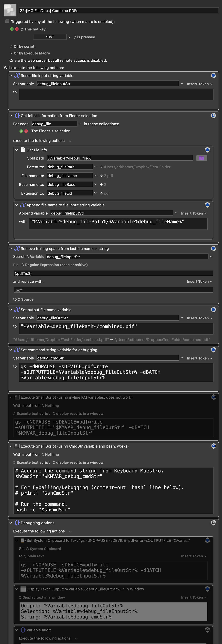This screenshot has width=222, height=644.
Task: Open gear menu of Reset file input action
Action: (x=213, y=76)
